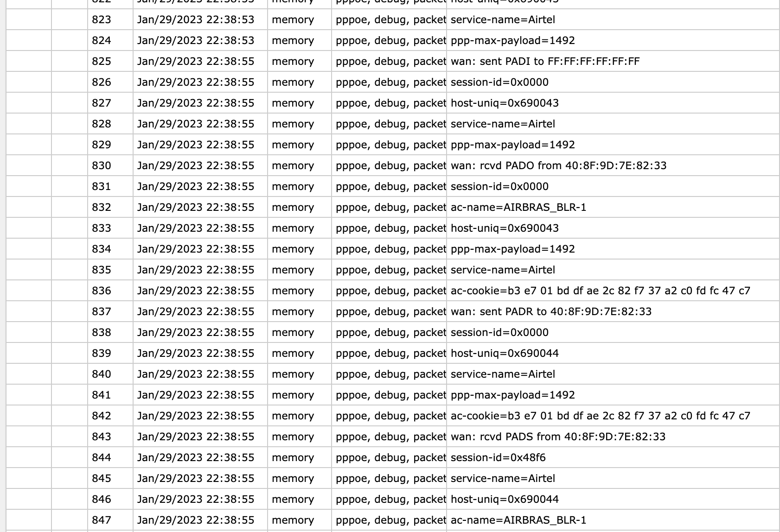Click row number 847
The width and height of the screenshot is (780, 532).
102,520
